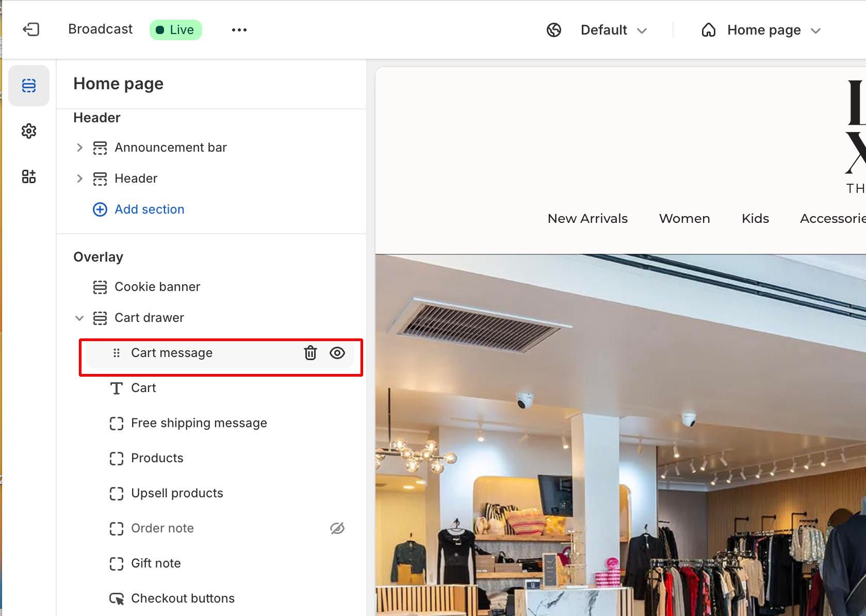Open the App embeds sidebar icon
Image resolution: width=866 pixels, height=616 pixels.
tap(29, 176)
